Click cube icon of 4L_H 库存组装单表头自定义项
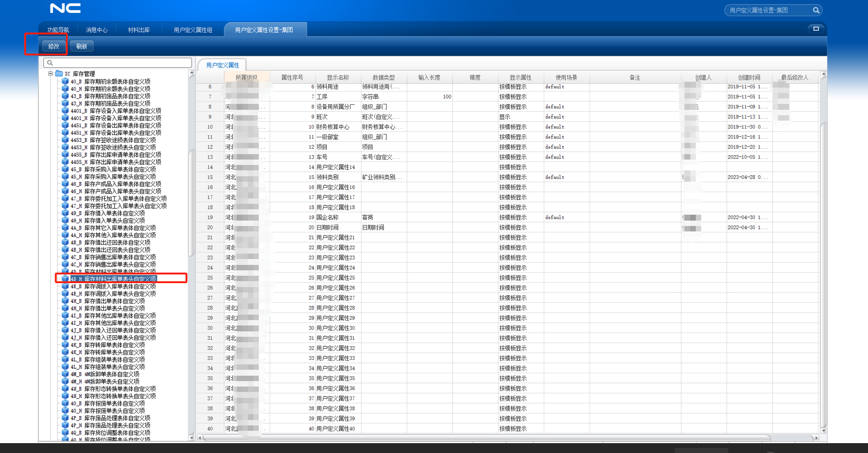Image resolution: width=868 pixels, height=453 pixels. coord(65,367)
